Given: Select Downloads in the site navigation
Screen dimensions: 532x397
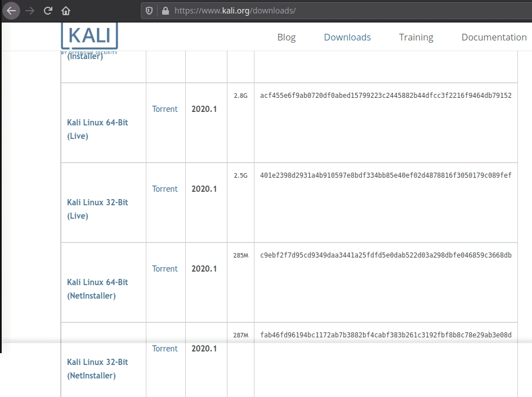Looking at the screenshot, I should (347, 38).
